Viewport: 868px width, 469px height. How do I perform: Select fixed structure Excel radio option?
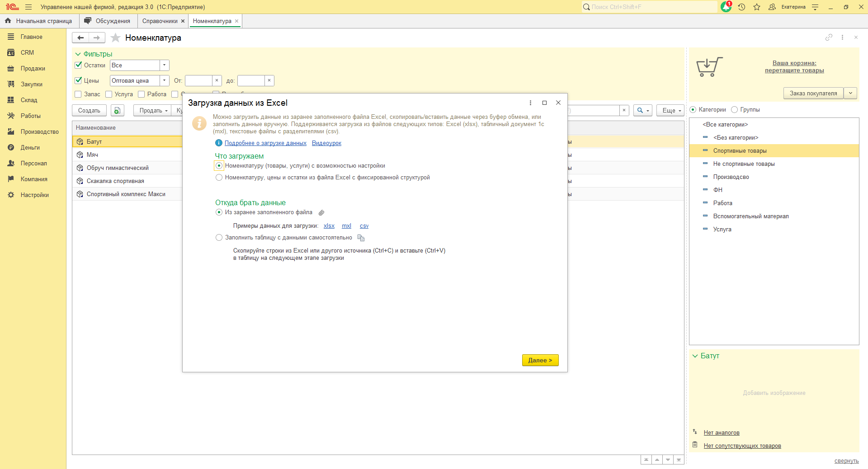[x=219, y=178]
